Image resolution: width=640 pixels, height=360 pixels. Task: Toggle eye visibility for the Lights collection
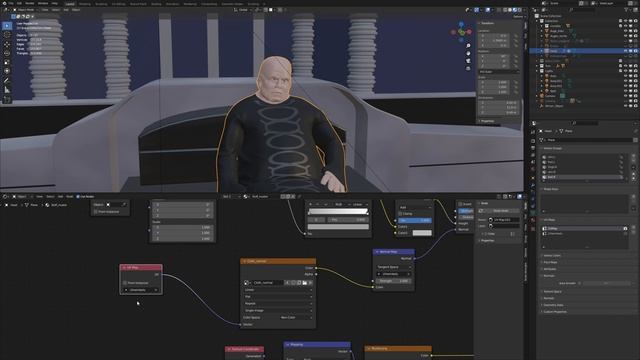[x=626, y=71]
